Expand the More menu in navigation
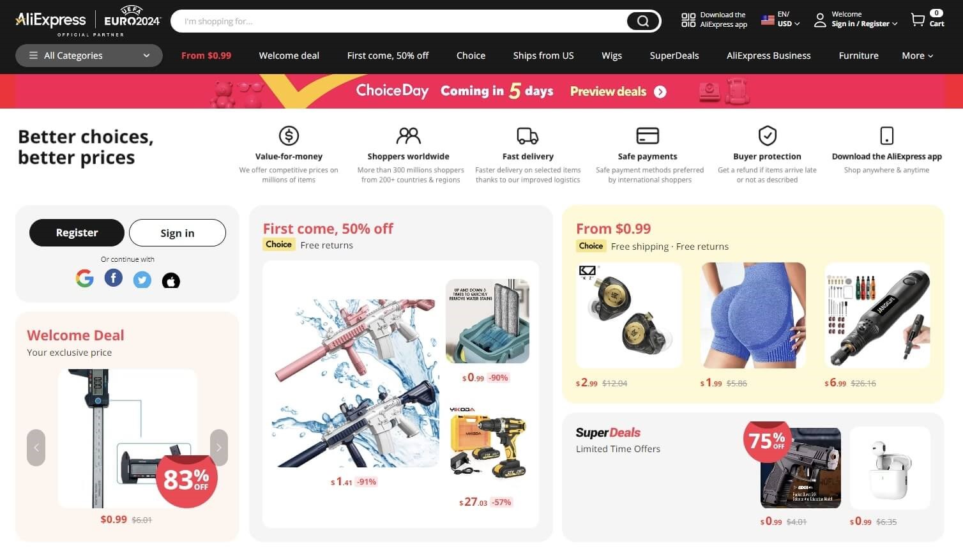This screenshot has height=560, width=963. 918,56
